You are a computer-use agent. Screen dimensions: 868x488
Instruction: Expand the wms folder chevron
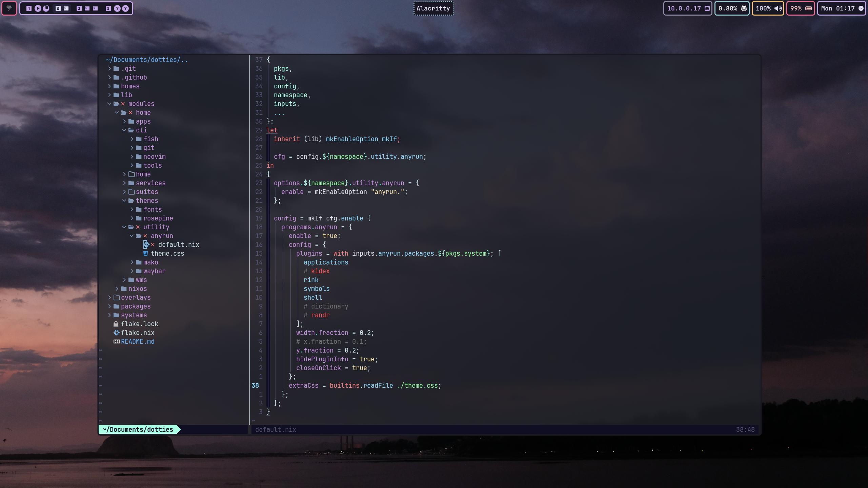point(124,280)
